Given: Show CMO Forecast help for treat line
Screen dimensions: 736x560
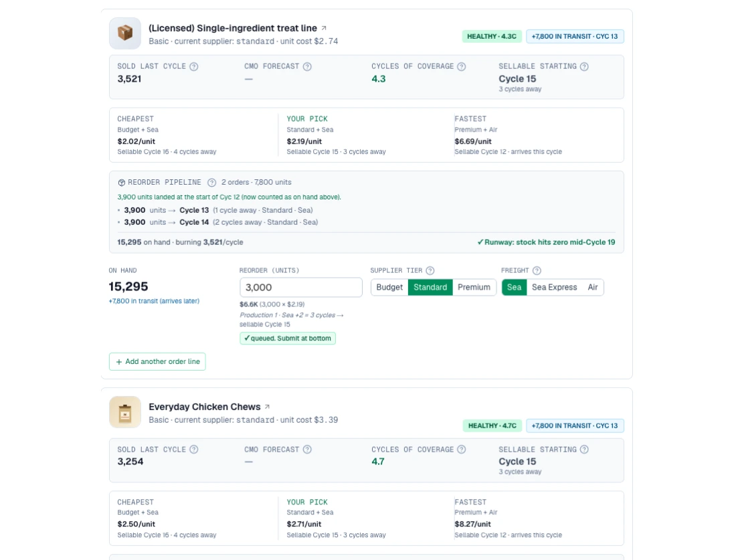Looking at the screenshot, I should [307, 67].
